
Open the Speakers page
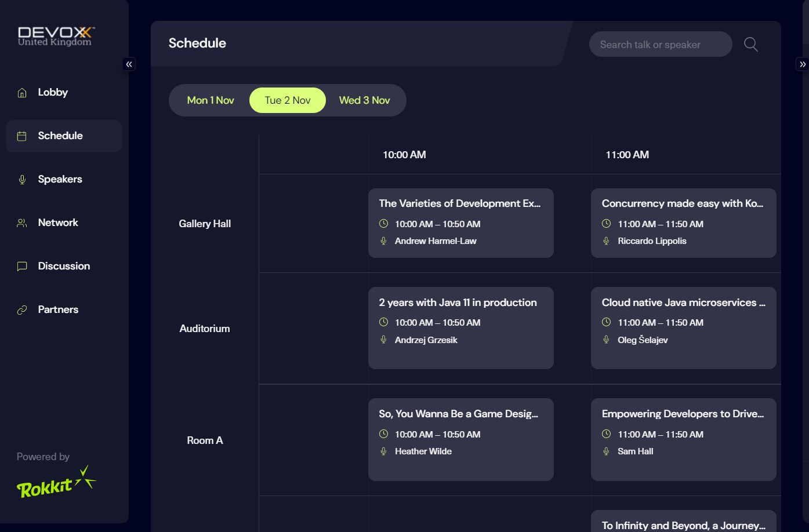coord(60,179)
